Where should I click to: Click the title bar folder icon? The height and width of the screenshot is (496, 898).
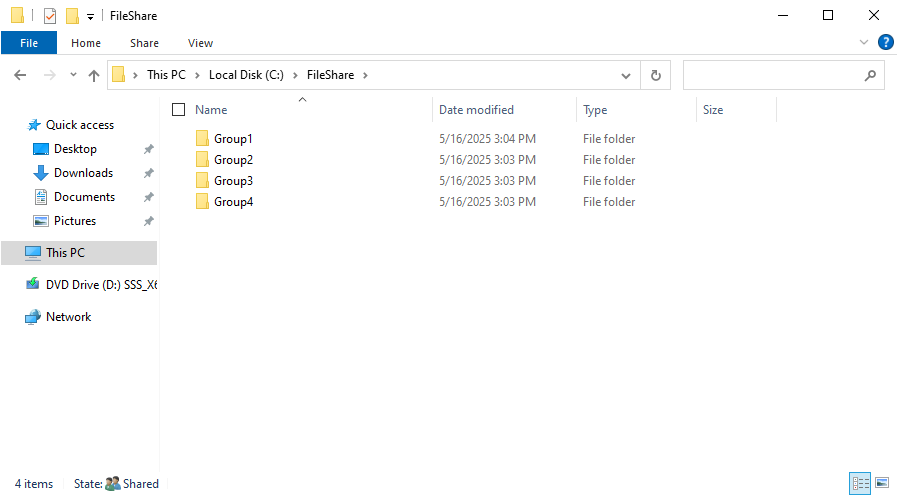[17, 15]
